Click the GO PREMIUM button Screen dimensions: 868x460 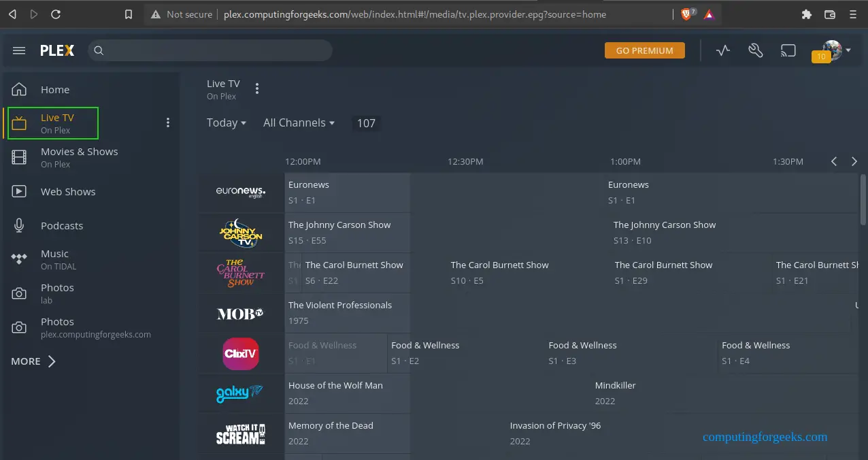click(644, 50)
